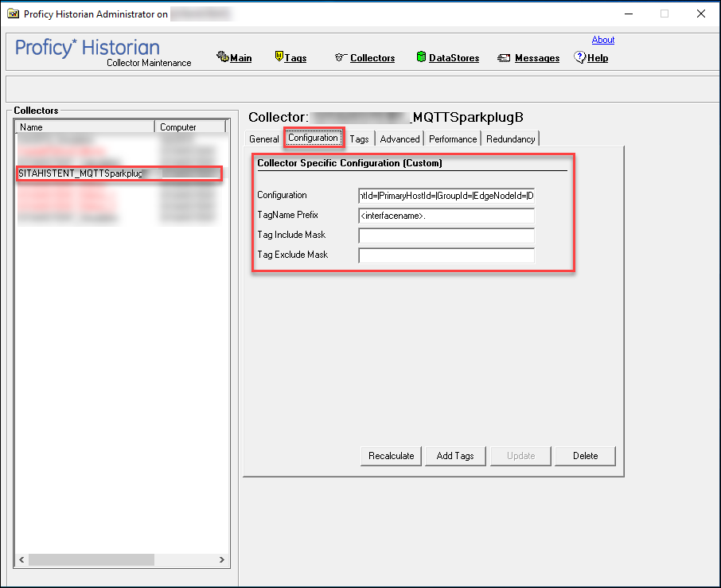Click the Tags shield icon
Image resolution: width=721 pixels, height=588 pixels.
pyautogui.click(x=279, y=56)
